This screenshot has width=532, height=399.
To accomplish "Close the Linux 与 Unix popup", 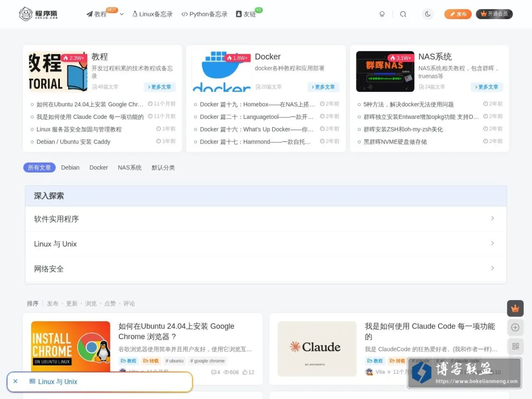I will click(16, 381).
